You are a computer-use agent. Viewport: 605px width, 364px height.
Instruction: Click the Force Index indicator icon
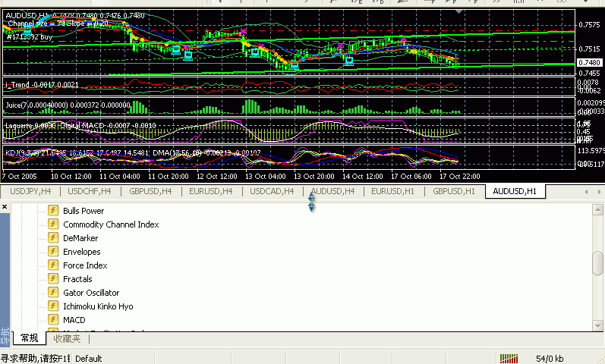[53, 265]
